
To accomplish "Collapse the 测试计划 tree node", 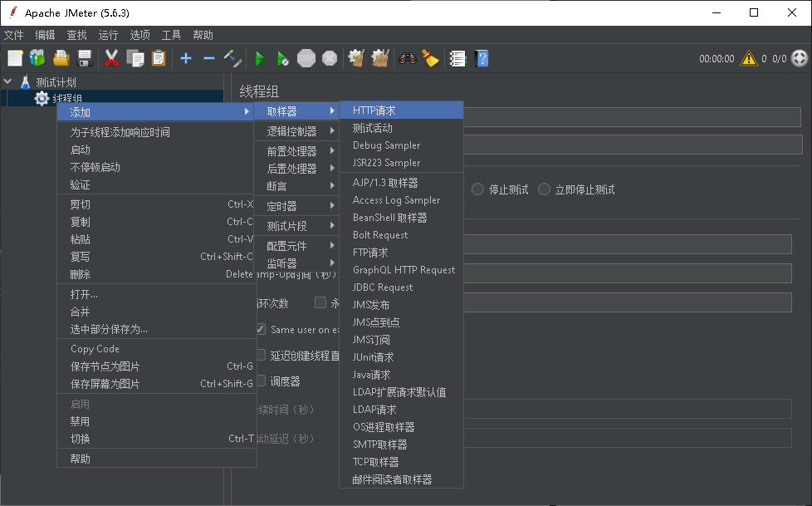I will pyautogui.click(x=7, y=81).
